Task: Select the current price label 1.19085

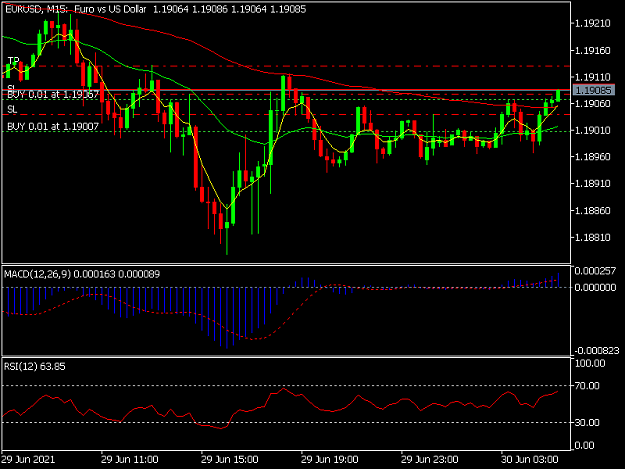Action: (594, 90)
